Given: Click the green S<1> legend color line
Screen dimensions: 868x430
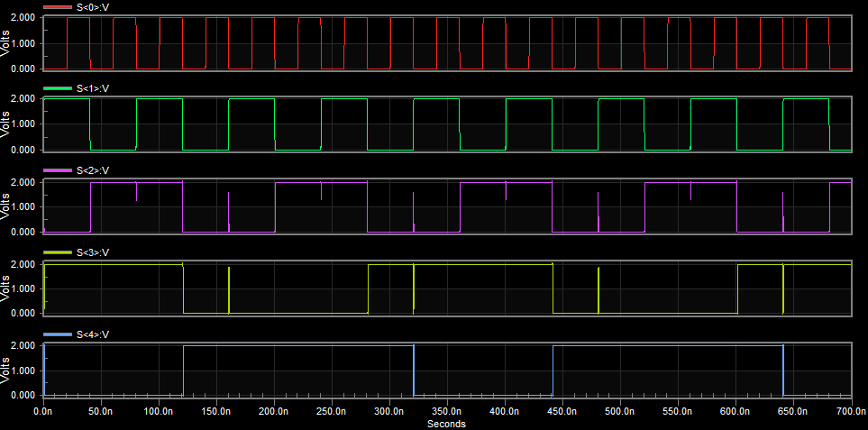Looking at the screenshot, I should coord(58,88).
